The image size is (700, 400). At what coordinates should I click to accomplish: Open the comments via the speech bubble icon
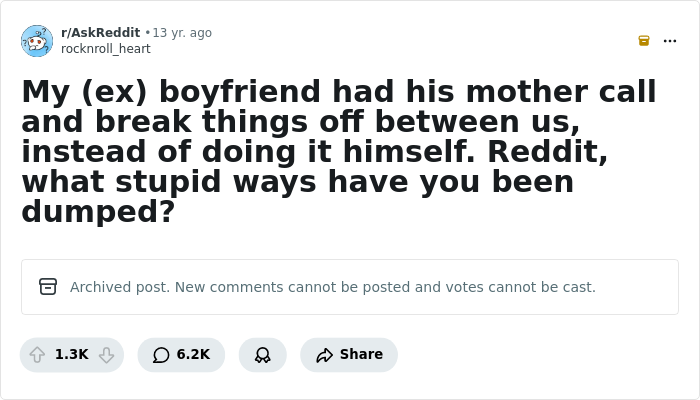[x=161, y=355]
